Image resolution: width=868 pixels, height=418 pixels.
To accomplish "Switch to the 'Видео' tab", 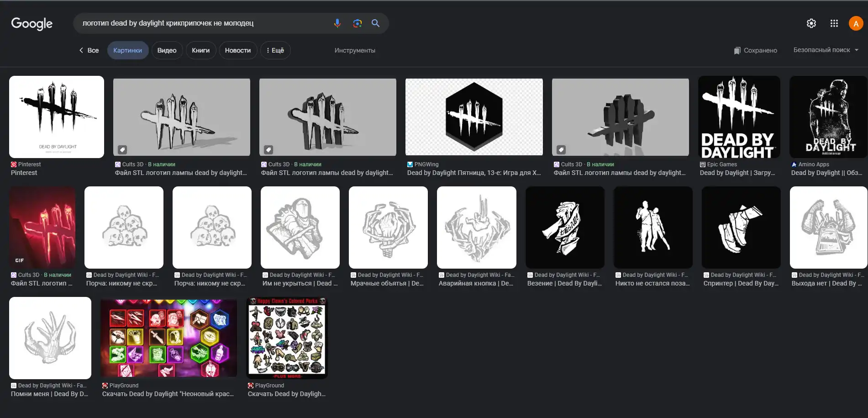I will (167, 50).
